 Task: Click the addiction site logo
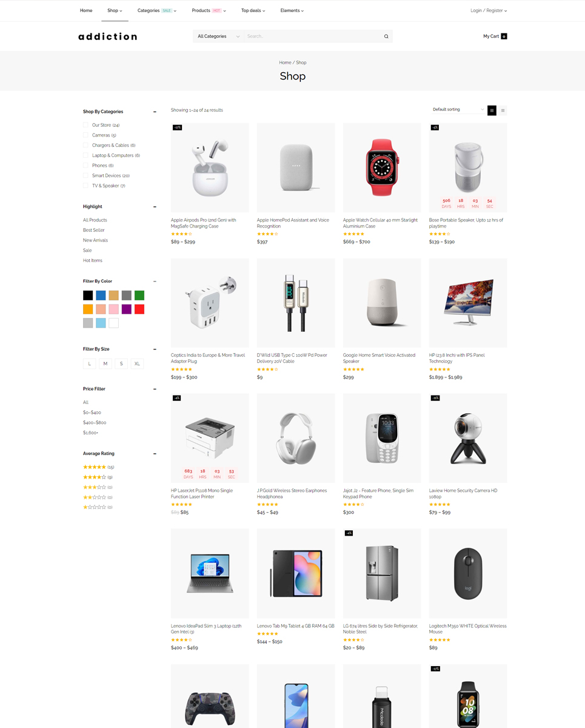tap(108, 36)
